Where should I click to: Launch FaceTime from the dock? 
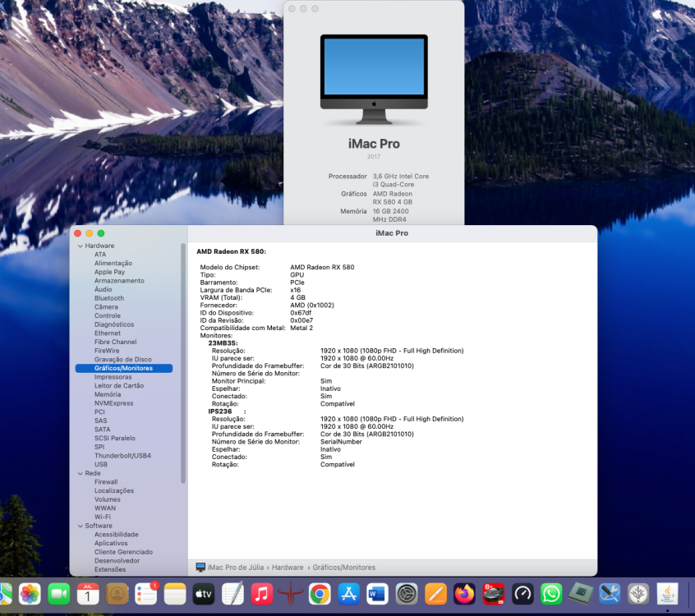[x=59, y=594]
